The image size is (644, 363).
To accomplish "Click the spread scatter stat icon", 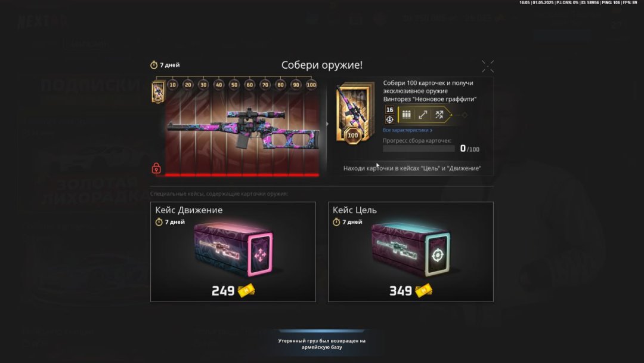I will pyautogui.click(x=439, y=115).
